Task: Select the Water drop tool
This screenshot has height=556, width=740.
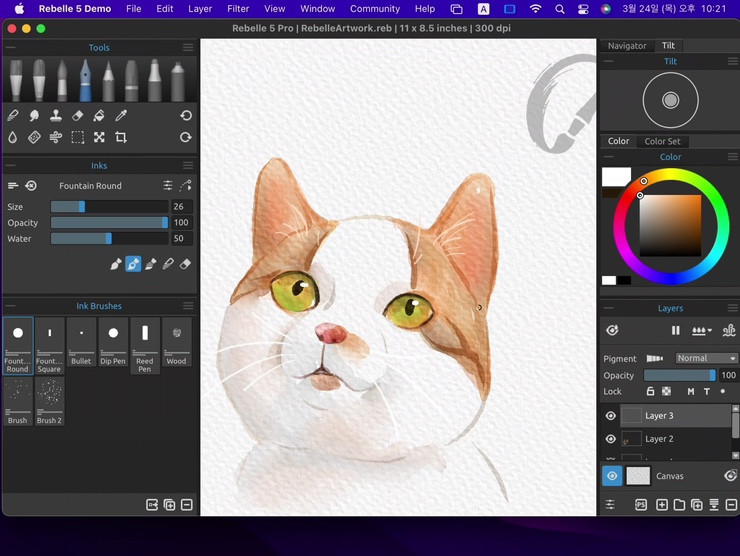Action: [x=13, y=137]
